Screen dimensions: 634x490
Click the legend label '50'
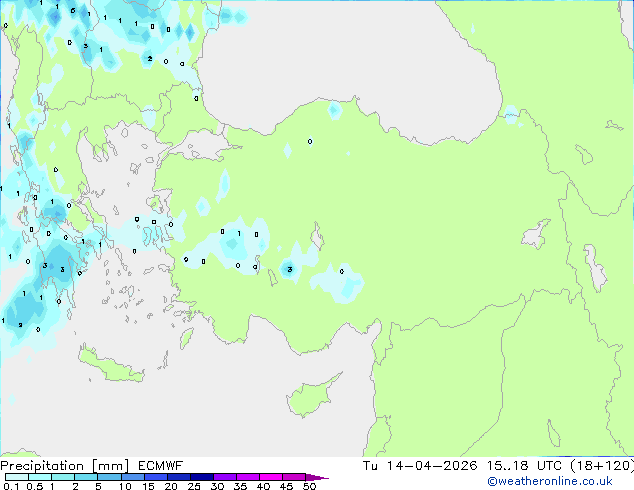309,486
